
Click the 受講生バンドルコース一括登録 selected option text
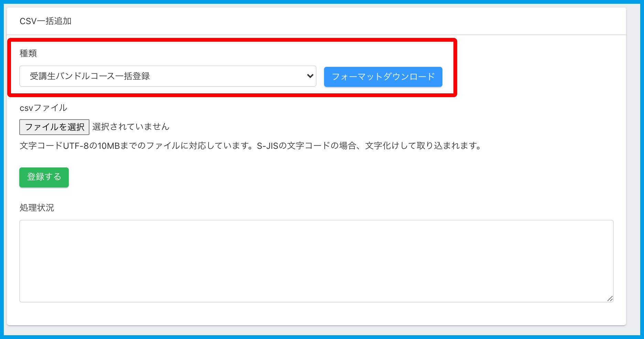click(x=90, y=76)
